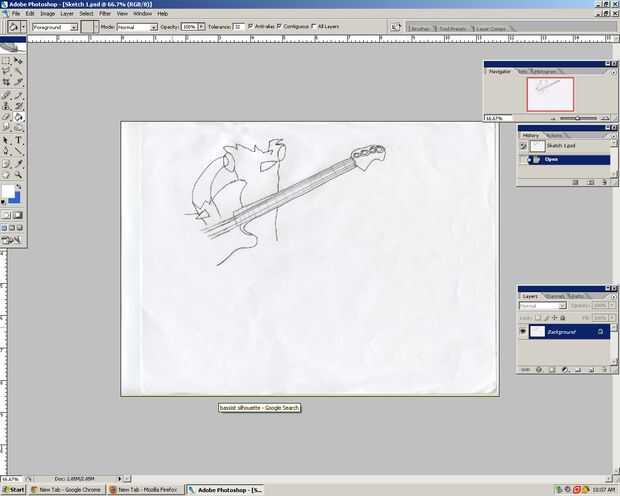Select the Path Selection tool
The height and width of the screenshot is (496, 620).
(6, 140)
